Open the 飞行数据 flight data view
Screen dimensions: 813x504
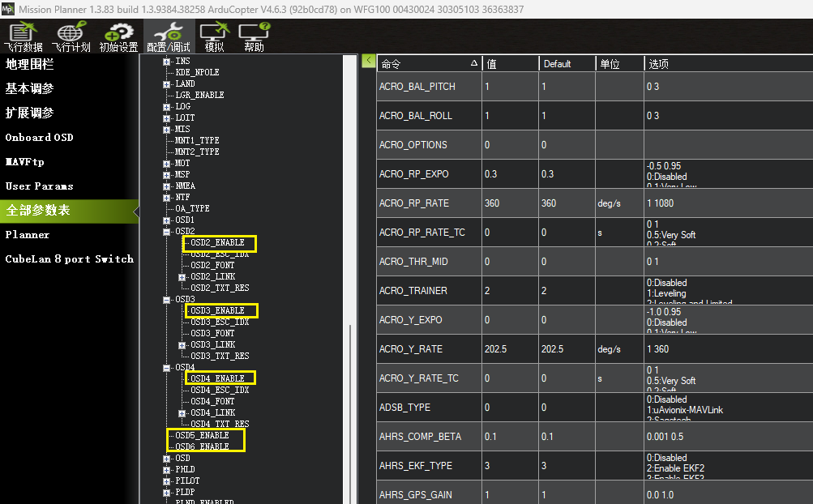click(x=26, y=37)
